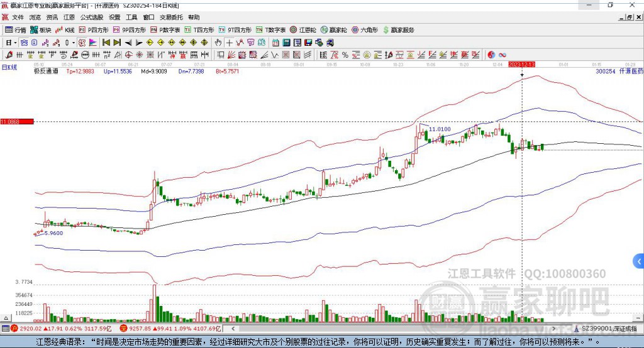Select the Gann fan lines icon
Viewport: 644px width, 348px height.
pyautogui.click(x=231, y=55)
